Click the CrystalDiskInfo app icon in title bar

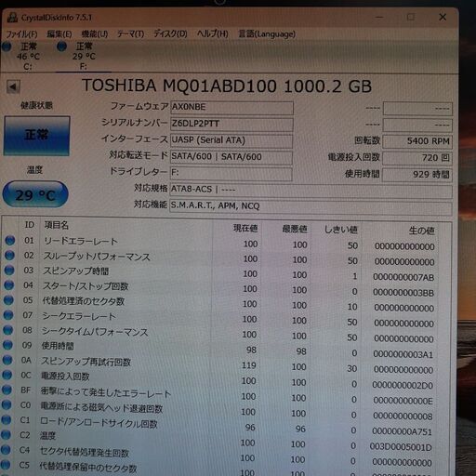pyautogui.click(x=12, y=18)
